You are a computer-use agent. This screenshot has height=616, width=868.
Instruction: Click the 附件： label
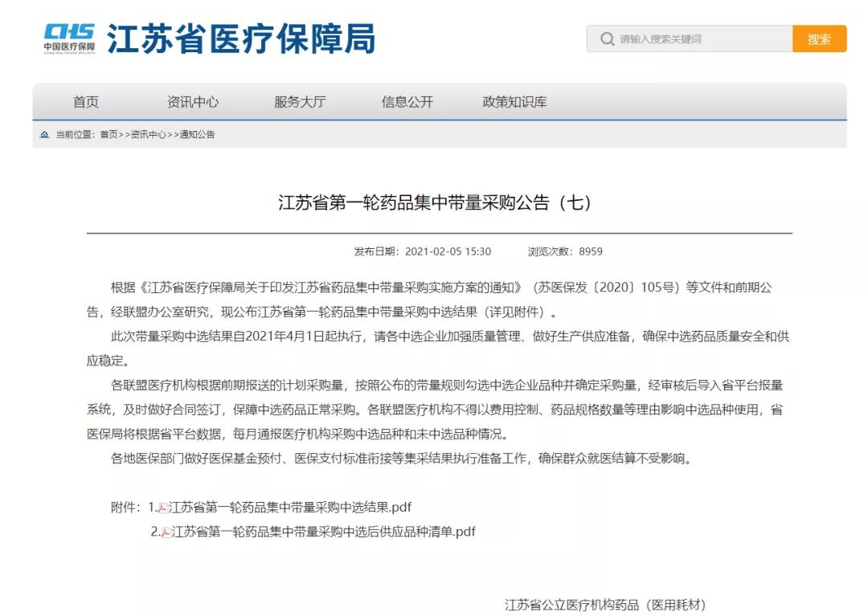127,507
